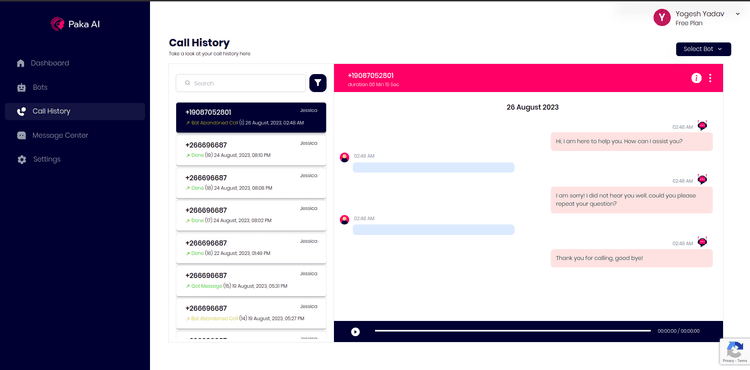The height and width of the screenshot is (370, 750).
Task: Click the Bots robot icon
Action: point(21,87)
